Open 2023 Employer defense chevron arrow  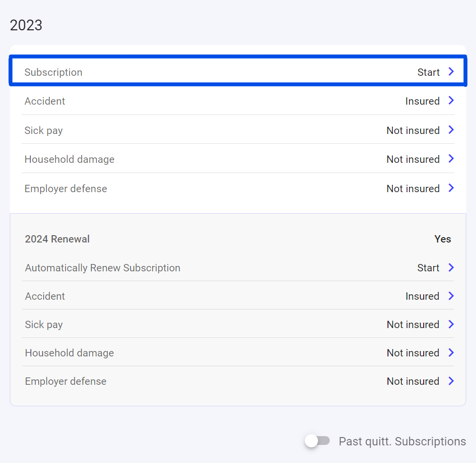pyautogui.click(x=451, y=188)
